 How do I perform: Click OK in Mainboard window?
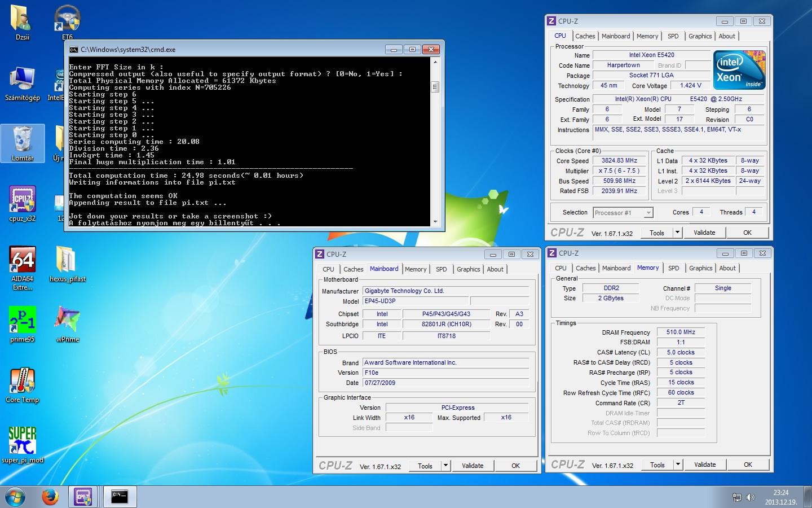(x=515, y=466)
